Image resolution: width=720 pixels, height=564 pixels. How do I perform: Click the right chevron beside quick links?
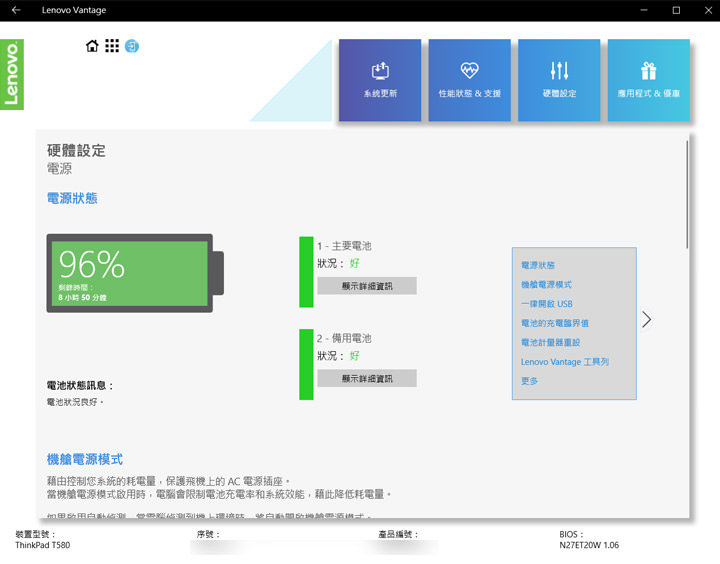[647, 319]
